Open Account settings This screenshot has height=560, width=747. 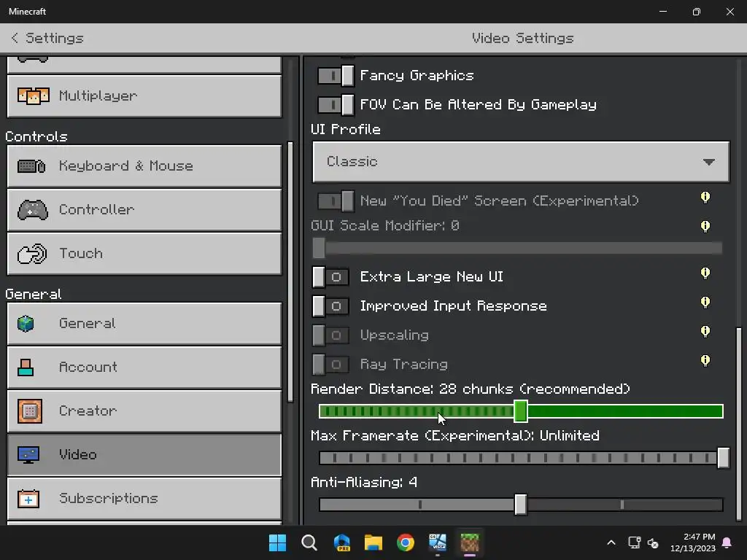144,367
